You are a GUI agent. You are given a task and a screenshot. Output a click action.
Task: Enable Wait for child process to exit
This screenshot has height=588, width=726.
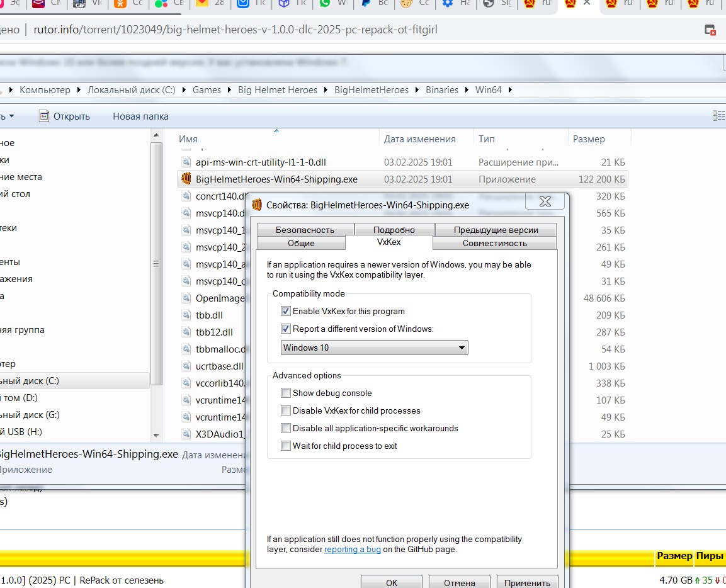click(286, 446)
